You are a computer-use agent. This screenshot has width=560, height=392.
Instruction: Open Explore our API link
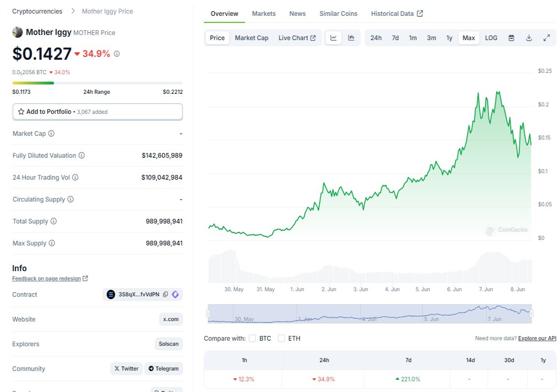(537, 338)
